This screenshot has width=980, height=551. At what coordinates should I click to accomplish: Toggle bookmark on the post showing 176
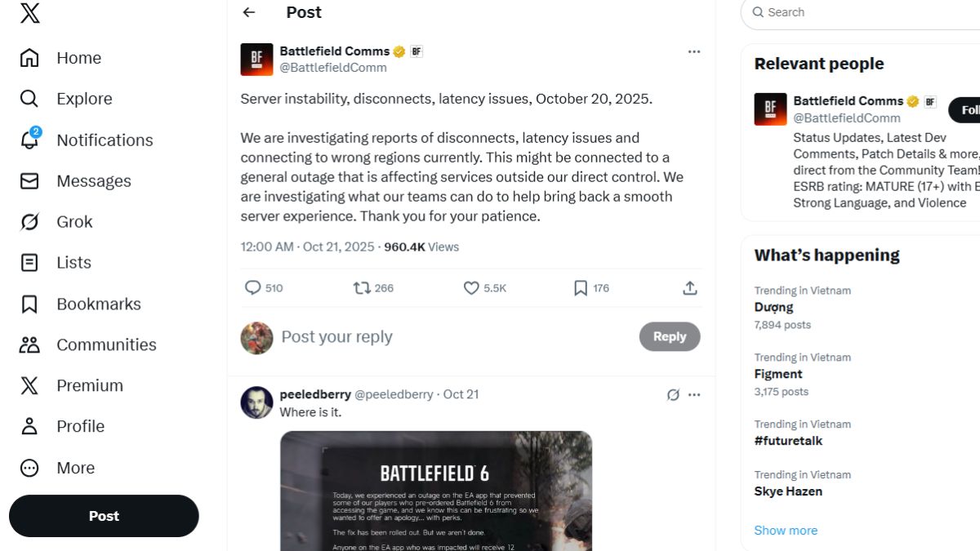click(x=581, y=288)
